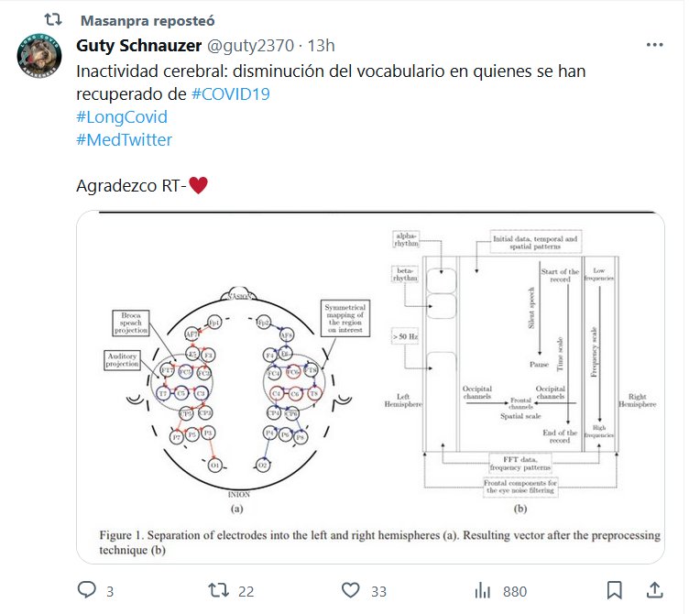
Task: Open the EEG electrode figure image
Action: pyautogui.click(x=370, y=387)
